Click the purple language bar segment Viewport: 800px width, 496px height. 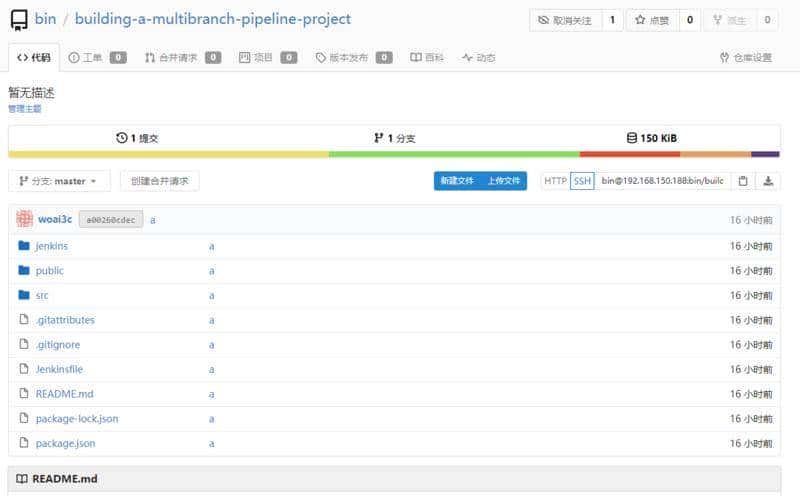click(x=765, y=154)
